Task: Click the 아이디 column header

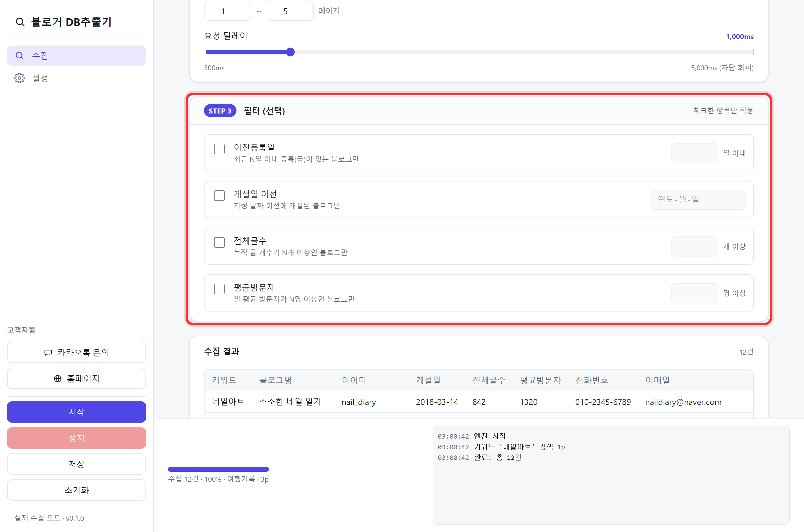Action: tap(354, 380)
